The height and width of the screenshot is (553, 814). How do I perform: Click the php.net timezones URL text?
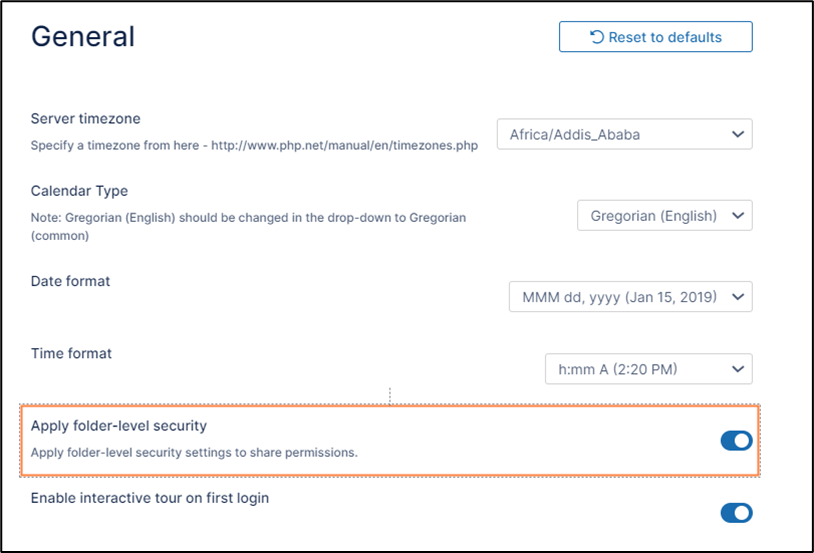tap(344, 145)
